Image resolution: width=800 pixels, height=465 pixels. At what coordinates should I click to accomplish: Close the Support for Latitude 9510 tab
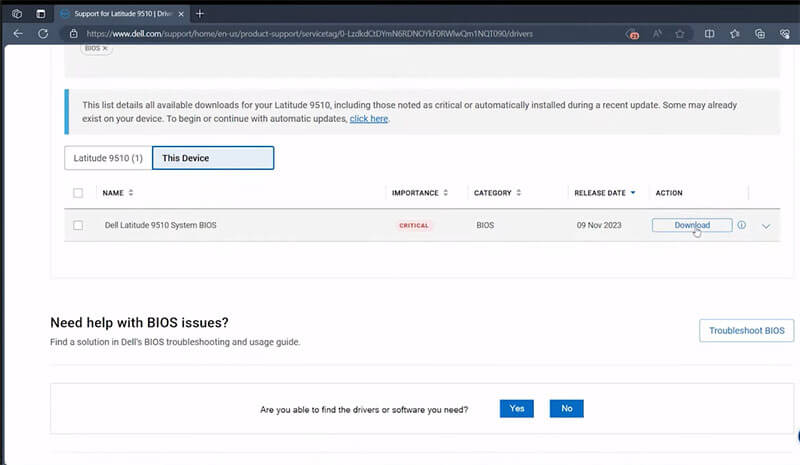coord(181,14)
